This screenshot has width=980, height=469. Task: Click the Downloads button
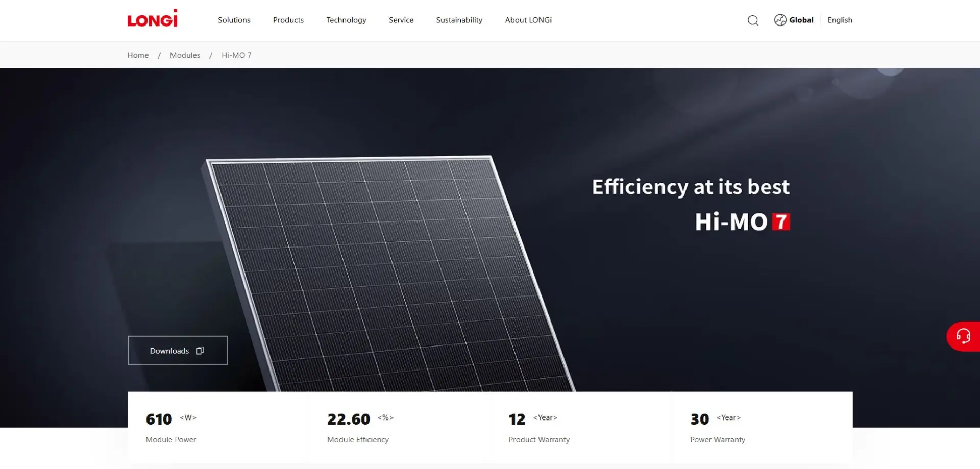click(178, 350)
